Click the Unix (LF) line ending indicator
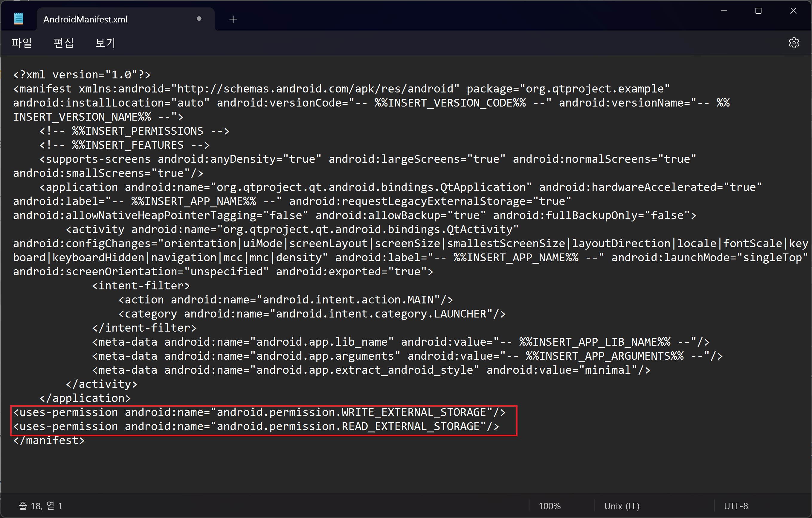The image size is (812, 518). tap(622, 506)
